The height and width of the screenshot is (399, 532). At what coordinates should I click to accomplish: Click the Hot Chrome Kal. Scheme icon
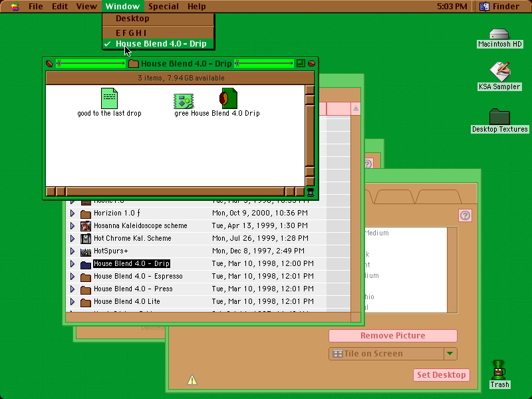click(86, 239)
